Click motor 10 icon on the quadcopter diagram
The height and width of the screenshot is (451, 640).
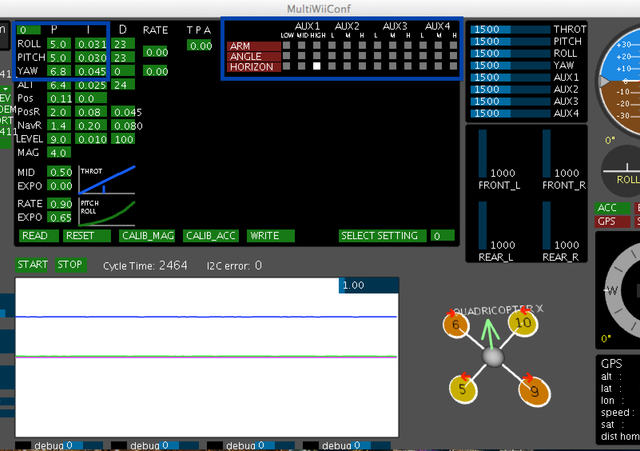(523, 322)
